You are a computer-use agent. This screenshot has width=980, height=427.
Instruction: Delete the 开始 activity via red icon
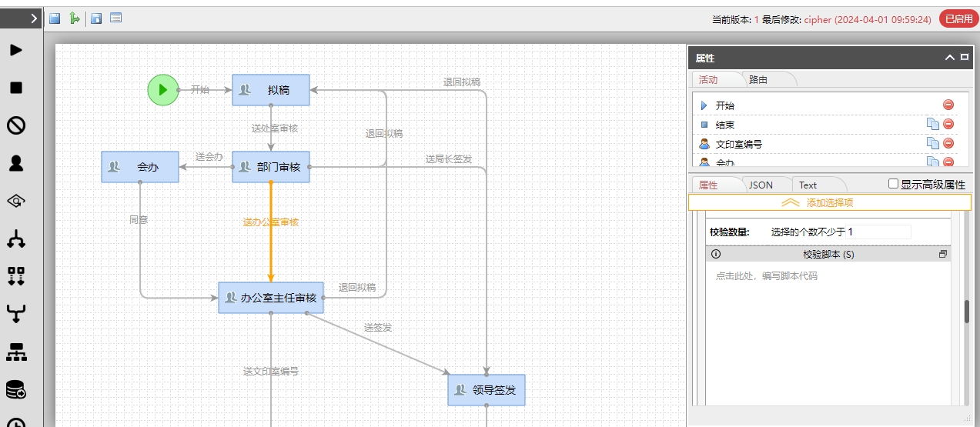click(x=948, y=105)
